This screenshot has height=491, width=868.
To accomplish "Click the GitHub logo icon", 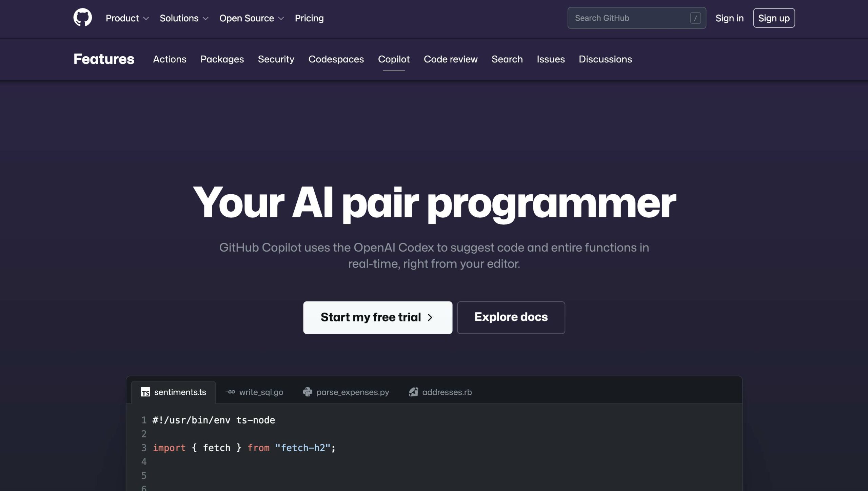I will point(82,18).
